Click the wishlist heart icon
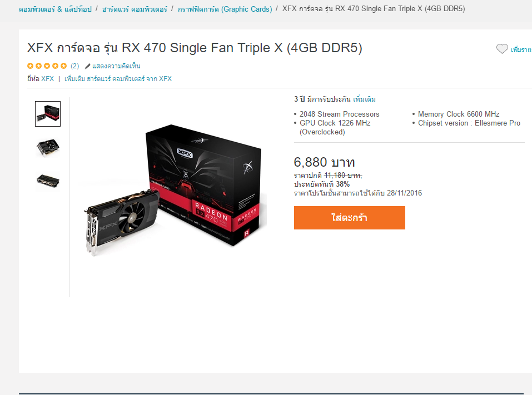This screenshot has width=532, height=395. tap(502, 49)
